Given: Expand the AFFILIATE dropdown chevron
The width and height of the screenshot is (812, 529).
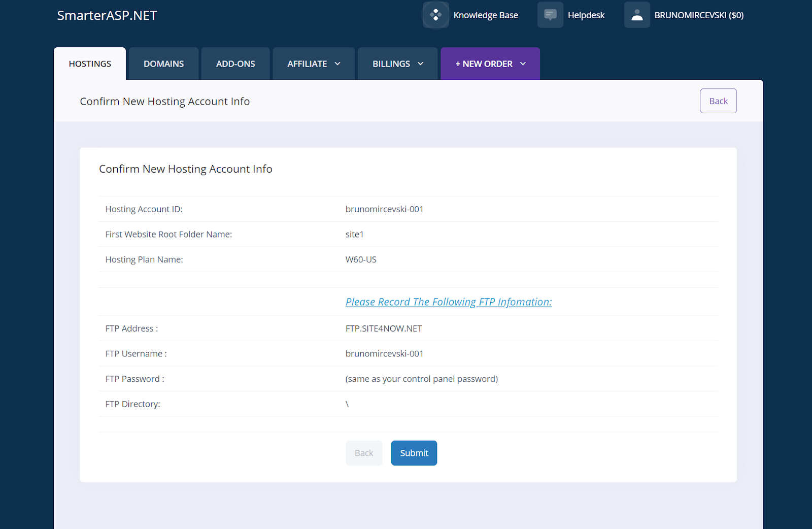Looking at the screenshot, I should pos(337,64).
